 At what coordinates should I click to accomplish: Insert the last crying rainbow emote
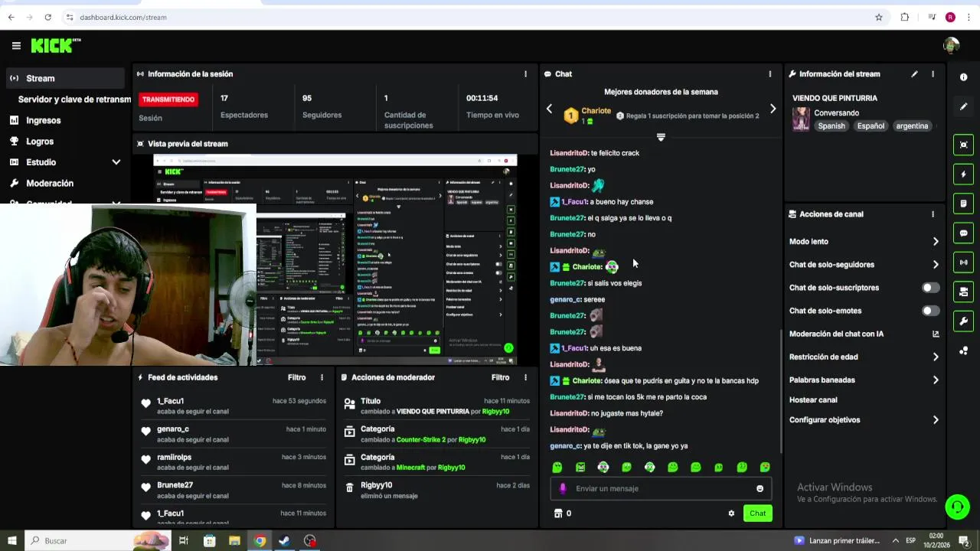765,467
